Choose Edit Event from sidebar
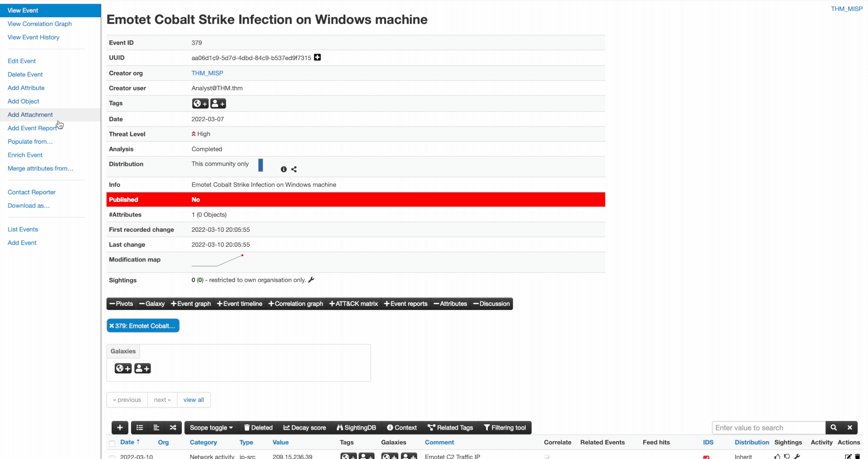868x459 pixels. pyautogui.click(x=22, y=61)
